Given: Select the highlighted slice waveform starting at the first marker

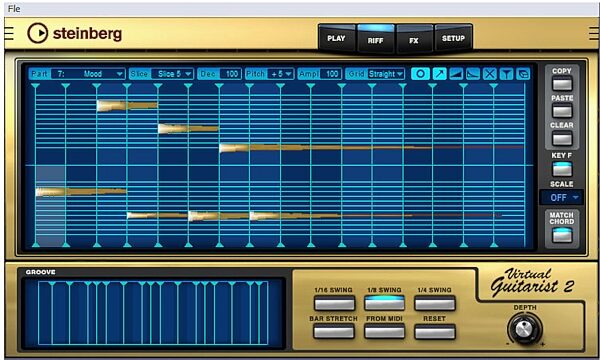Looking at the screenshot, I should [81, 191].
